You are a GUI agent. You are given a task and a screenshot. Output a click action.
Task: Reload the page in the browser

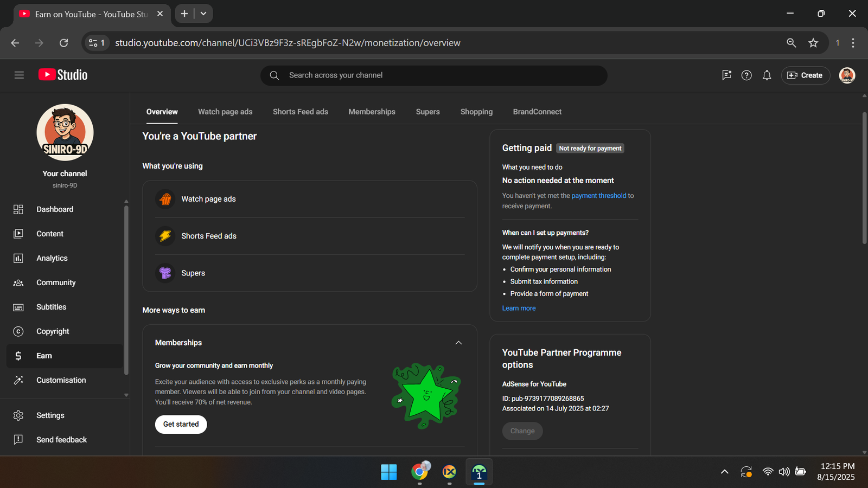(63, 43)
